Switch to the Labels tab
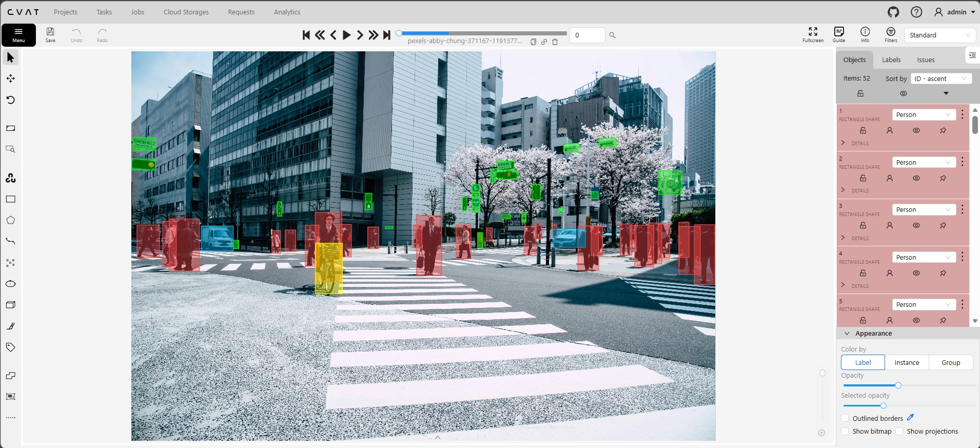The width and height of the screenshot is (980, 448). point(891,60)
